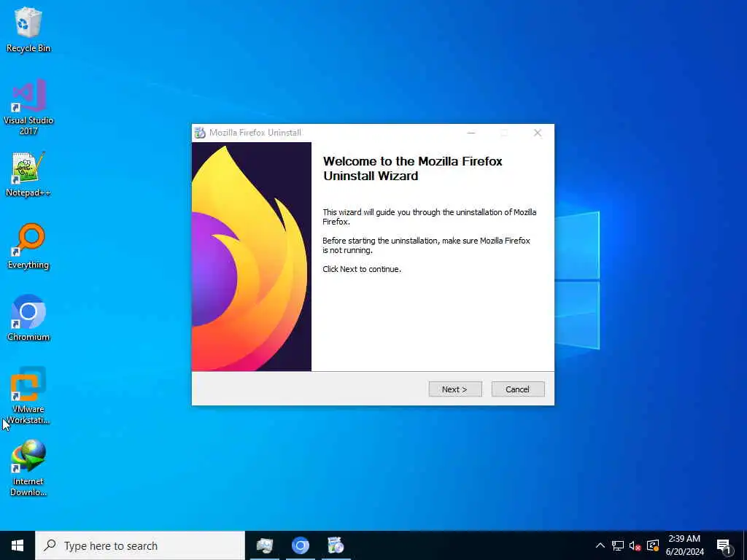Cancel the Firefox uninstall wizard
This screenshot has width=747, height=560.
pyautogui.click(x=518, y=389)
